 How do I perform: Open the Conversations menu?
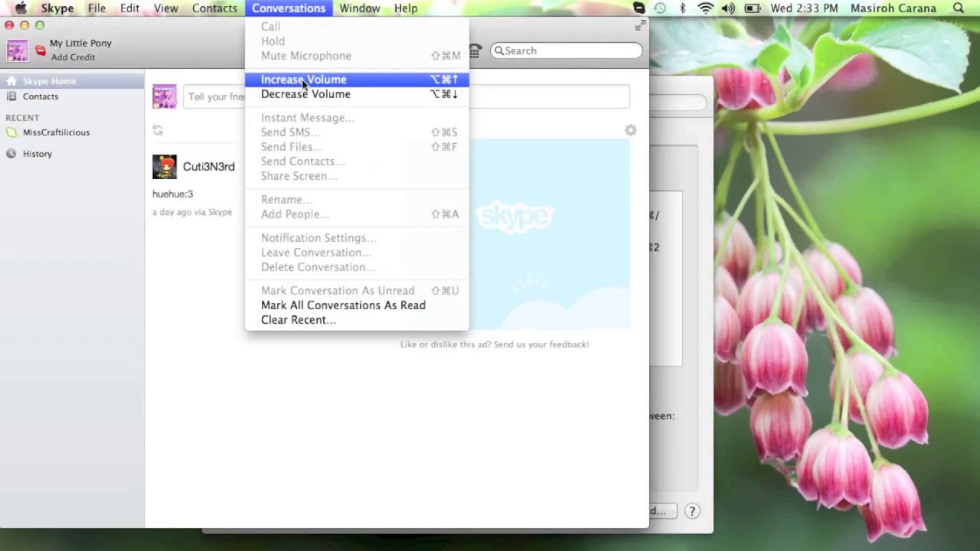[x=289, y=8]
